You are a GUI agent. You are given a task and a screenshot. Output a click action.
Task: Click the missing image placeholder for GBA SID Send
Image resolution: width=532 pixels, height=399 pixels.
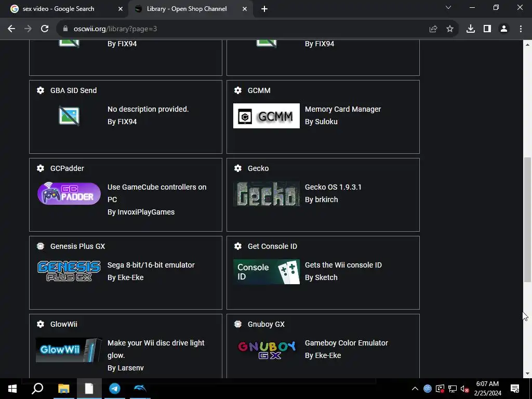coord(69,116)
